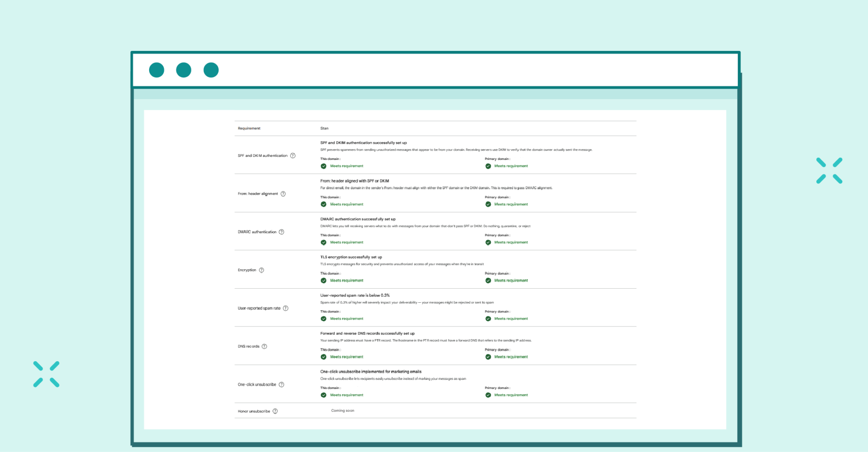The width and height of the screenshot is (868, 452).
Task: Click the first teal browser window dot
Action: coord(156,70)
